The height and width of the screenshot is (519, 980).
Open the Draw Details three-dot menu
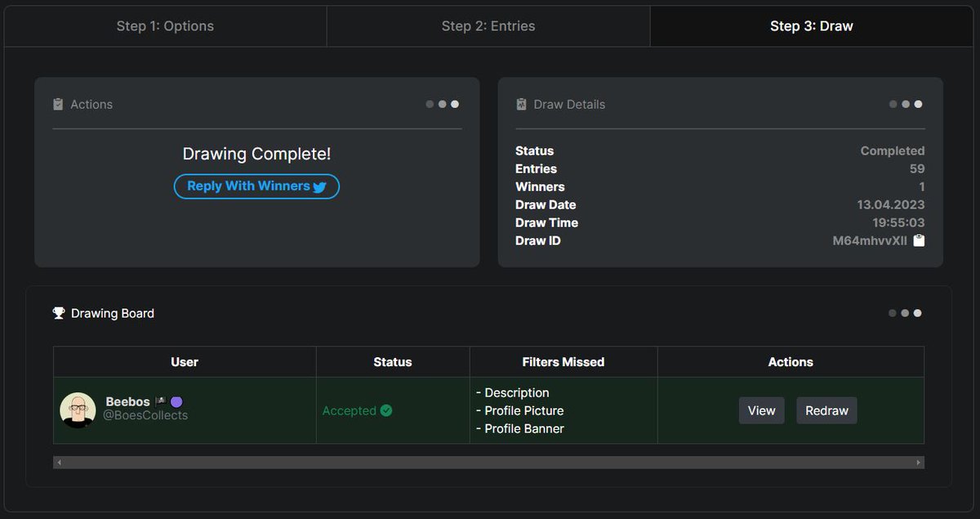pyautogui.click(x=905, y=104)
